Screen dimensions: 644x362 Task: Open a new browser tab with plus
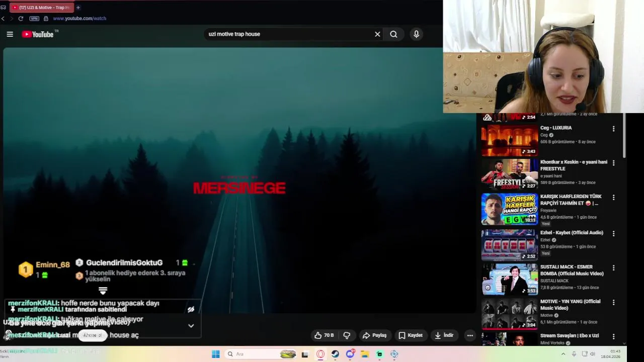point(78,8)
